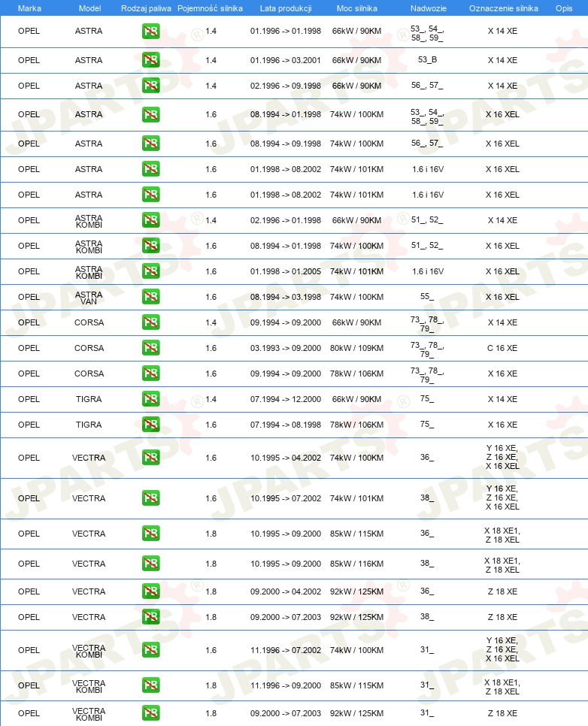Click fuel icon in Astra 08.1994 -> 09.1998 row
588x726 pixels.
pos(151,144)
